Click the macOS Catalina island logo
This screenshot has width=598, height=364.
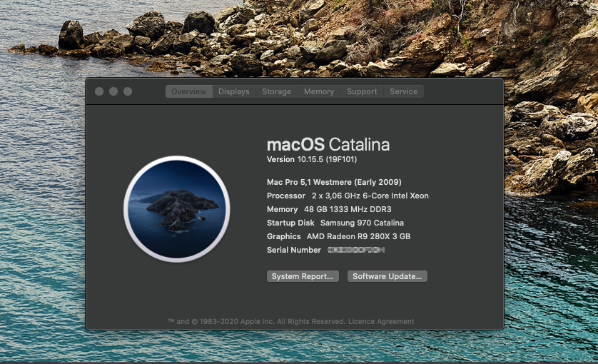click(x=176, y=209)
